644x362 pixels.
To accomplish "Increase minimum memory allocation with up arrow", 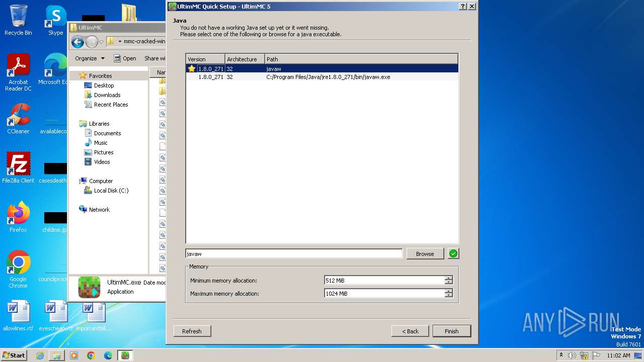I will click(448, 278).
